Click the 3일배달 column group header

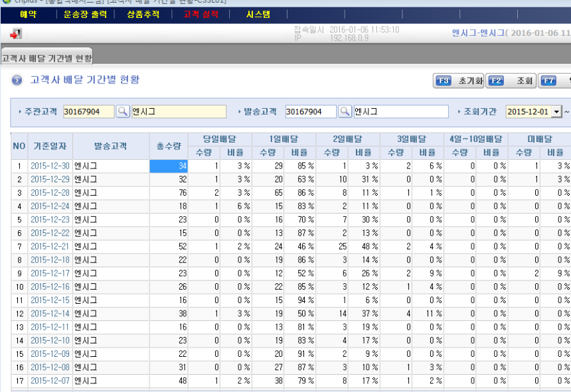[x=412, y=139]
